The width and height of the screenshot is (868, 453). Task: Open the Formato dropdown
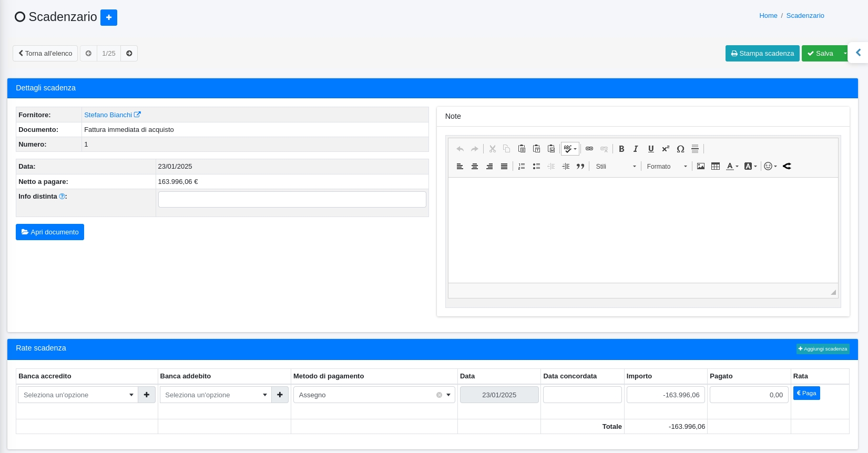pyautogui.click(x=667, y=166)
